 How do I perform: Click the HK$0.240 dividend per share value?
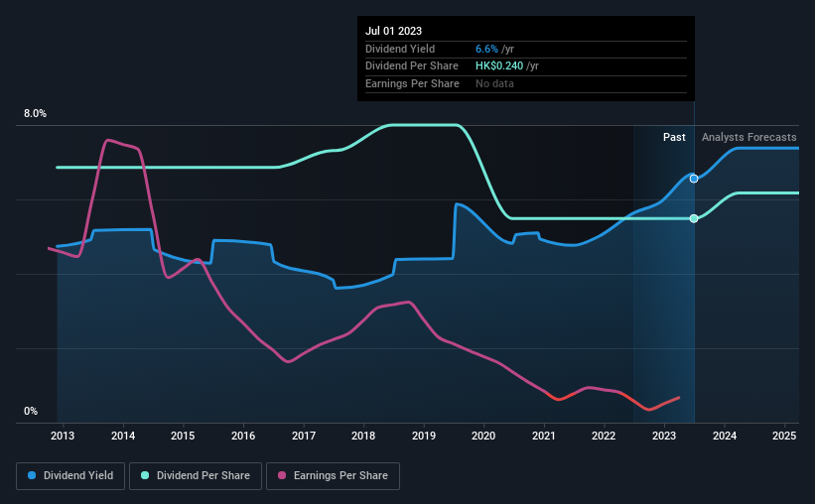point(499,66)
